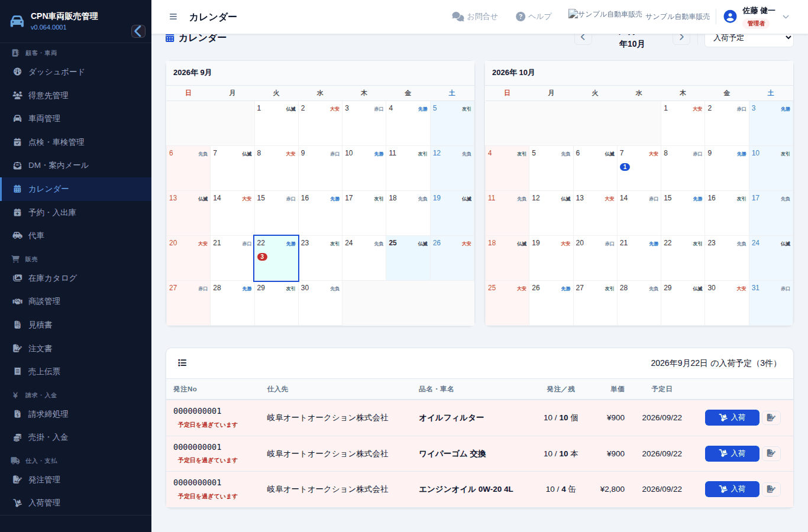Open 売掛・入金 in the sidebar

[x=76, y=437]
